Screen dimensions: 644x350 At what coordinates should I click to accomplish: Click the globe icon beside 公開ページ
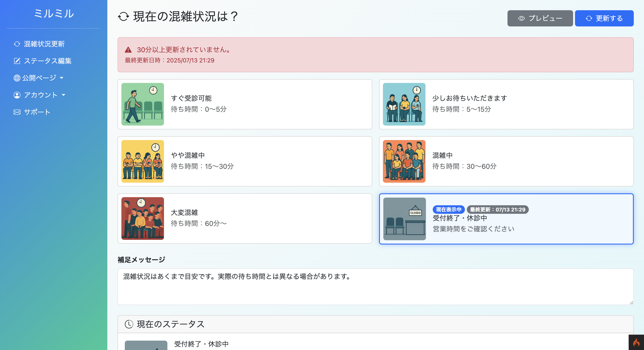(x=17, y=78)
